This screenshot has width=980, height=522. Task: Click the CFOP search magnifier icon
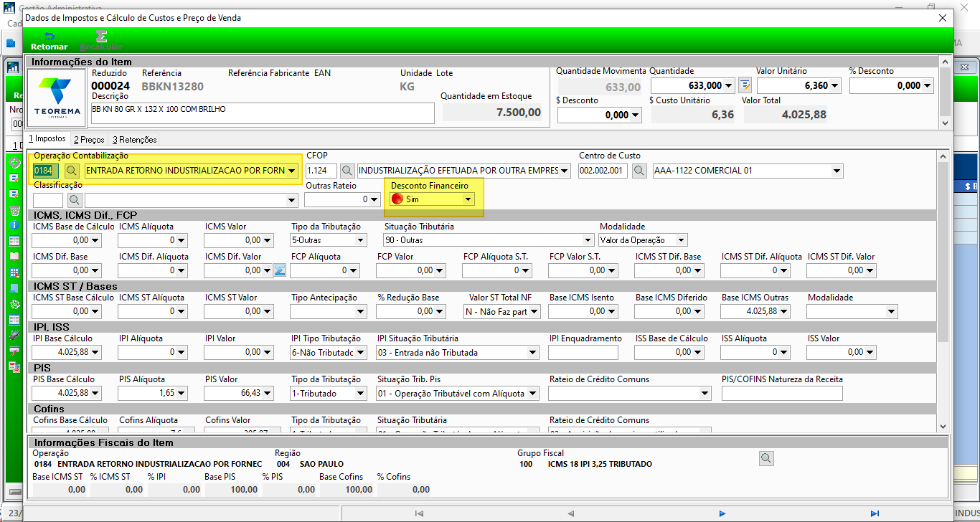pyautogui.click(x=347, y=171)
